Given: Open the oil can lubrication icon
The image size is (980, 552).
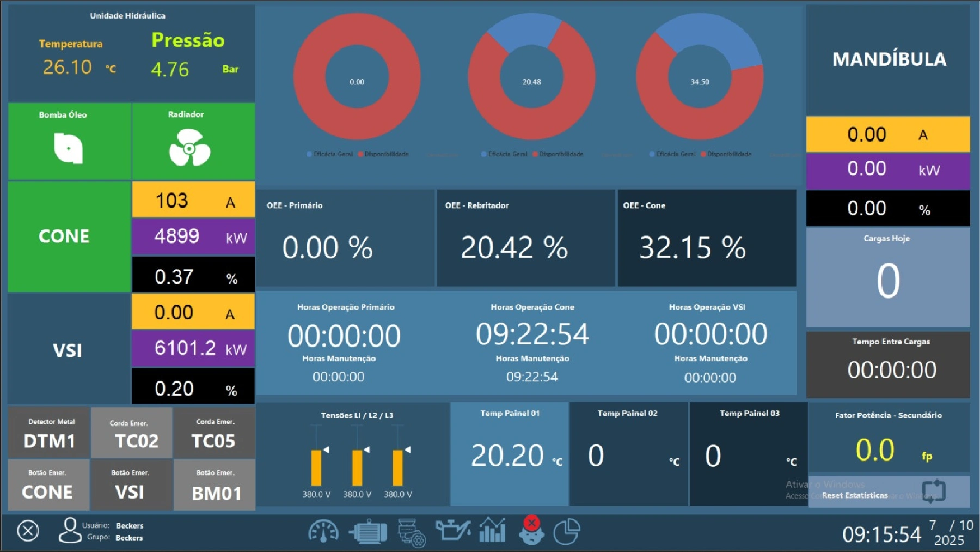Looking at the screenshot, I should click(x=452, y=530).
